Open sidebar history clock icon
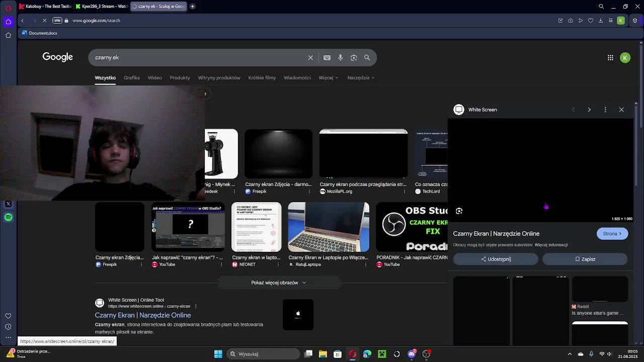This screenshot has height=362, width=644. 8,327
